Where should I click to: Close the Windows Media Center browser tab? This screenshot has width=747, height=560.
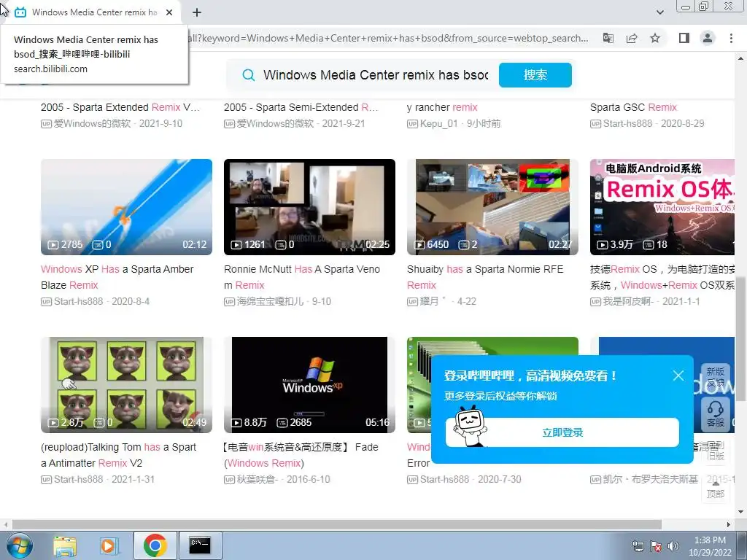[169, 12]
